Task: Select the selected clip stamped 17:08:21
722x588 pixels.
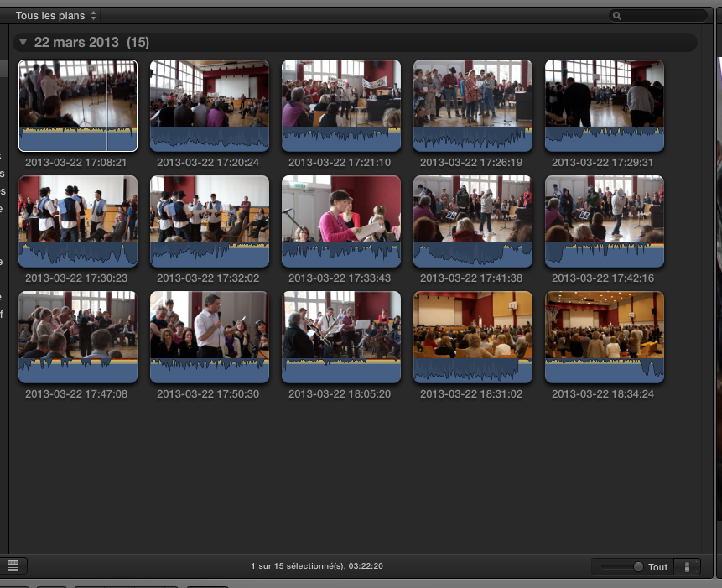Action: tap(77, 106)
